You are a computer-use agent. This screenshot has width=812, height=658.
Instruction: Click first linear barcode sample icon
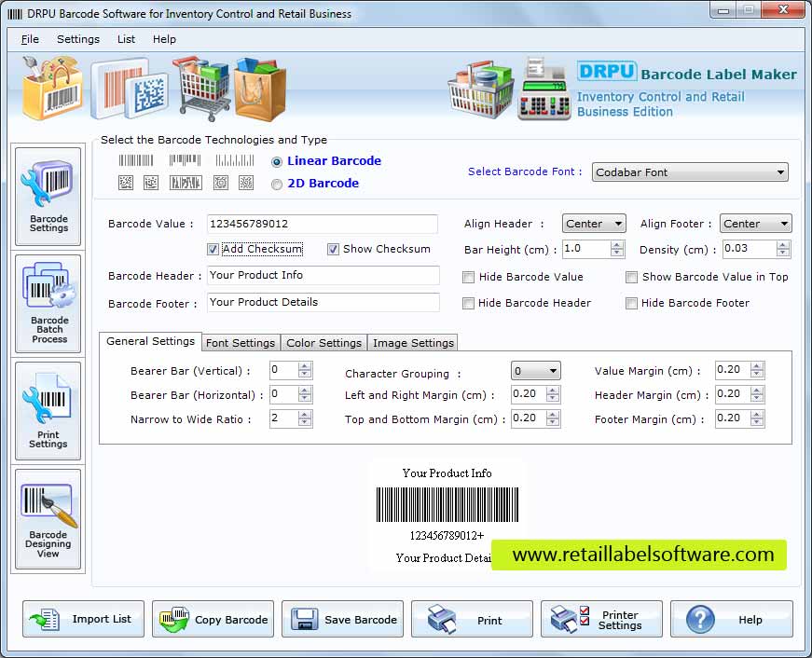click(136, 160)
